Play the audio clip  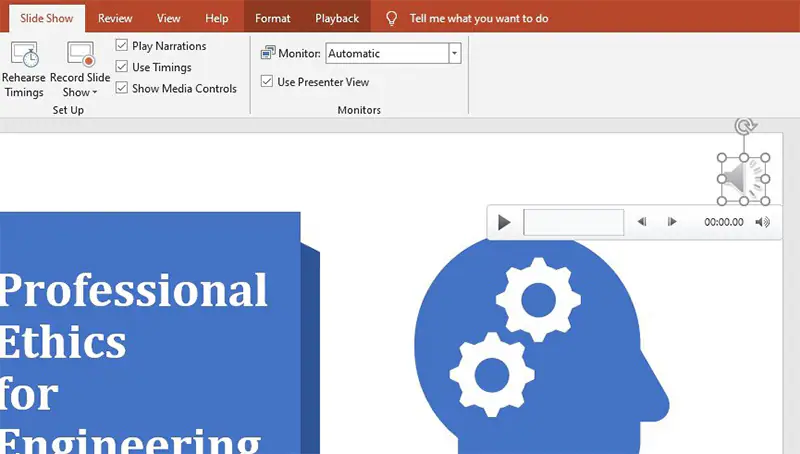[504, 222]
